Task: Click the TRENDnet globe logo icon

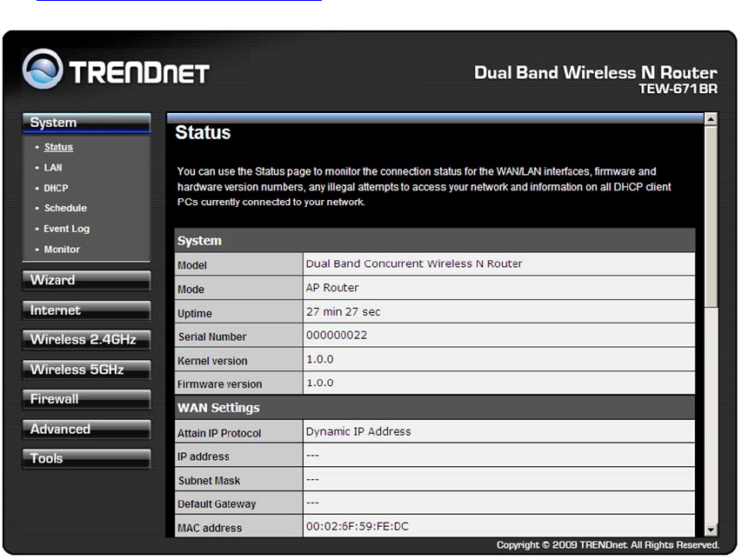Action: (x=43, y=70)
